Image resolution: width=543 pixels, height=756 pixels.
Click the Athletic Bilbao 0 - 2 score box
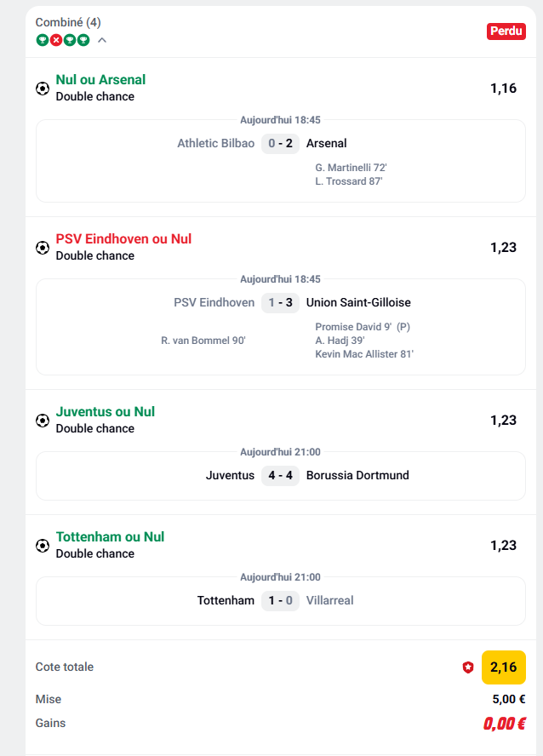tap(280, 143)
